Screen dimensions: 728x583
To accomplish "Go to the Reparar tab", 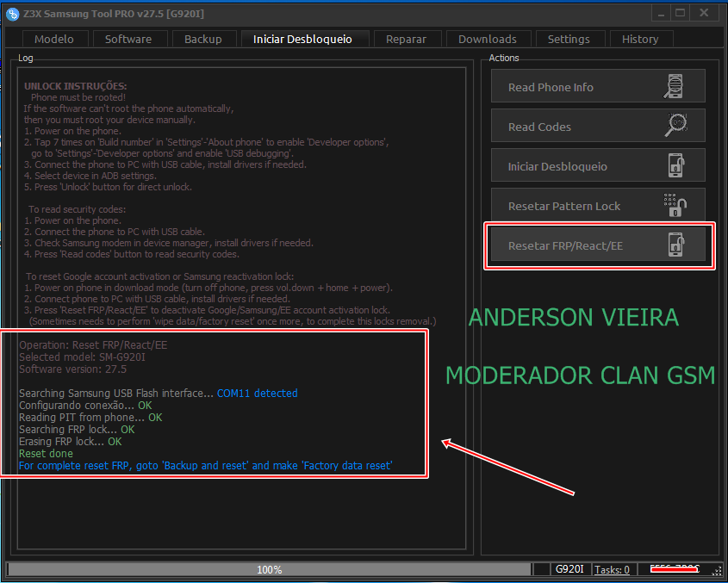I will [x=408, y=39].
